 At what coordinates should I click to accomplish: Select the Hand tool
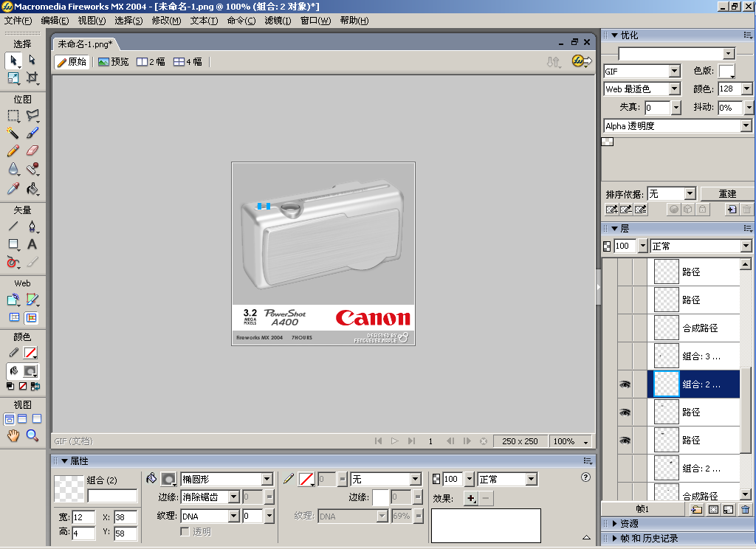(13, 435)
